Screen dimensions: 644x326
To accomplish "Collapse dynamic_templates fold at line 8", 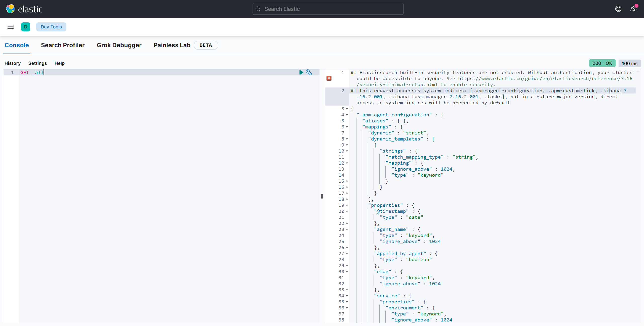I will pos(347,139).
